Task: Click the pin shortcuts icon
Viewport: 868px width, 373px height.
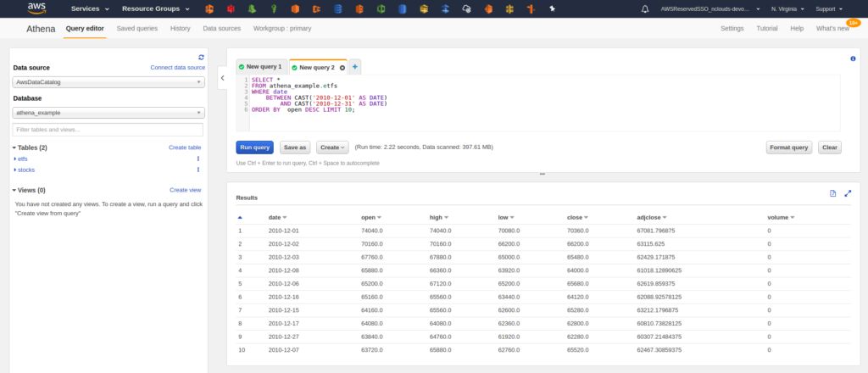Action: (x=552, y=8)
